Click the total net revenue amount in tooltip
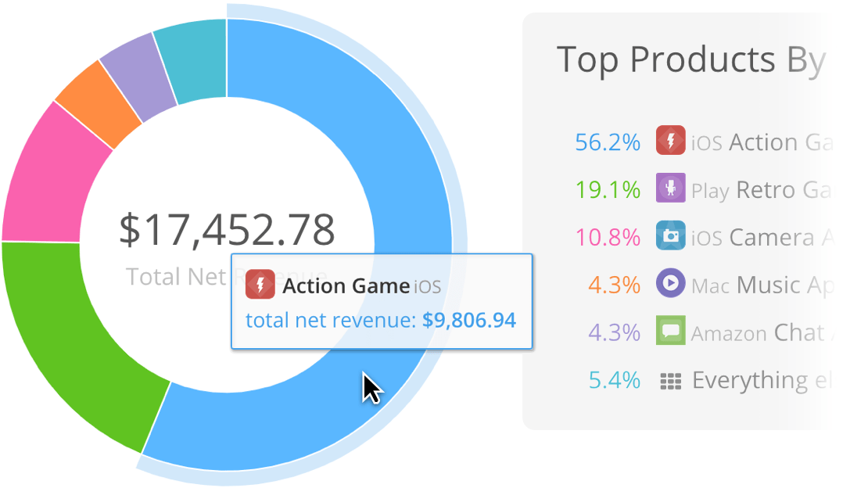This screenshot has height=488, width=868. tap(469, 320)
